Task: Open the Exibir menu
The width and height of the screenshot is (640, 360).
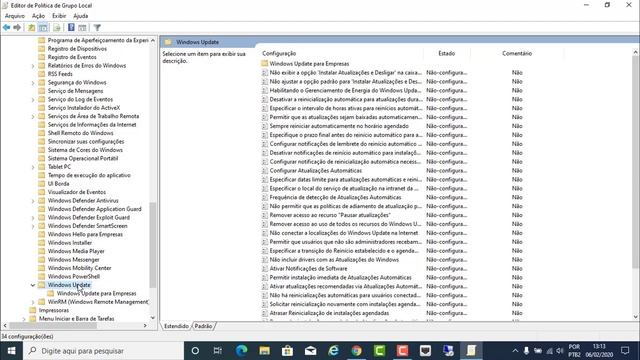Action: 59,16
